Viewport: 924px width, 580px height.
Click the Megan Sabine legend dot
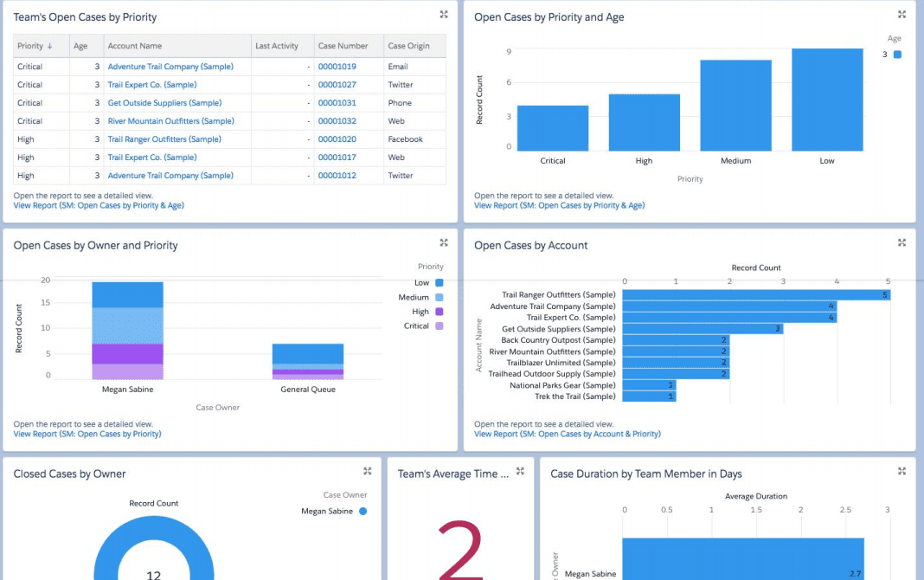point(363,512)
